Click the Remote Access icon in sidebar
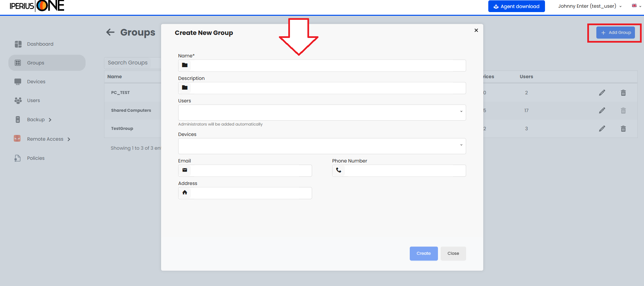This screenshot has height=286, width=644. tap(17, 139)
